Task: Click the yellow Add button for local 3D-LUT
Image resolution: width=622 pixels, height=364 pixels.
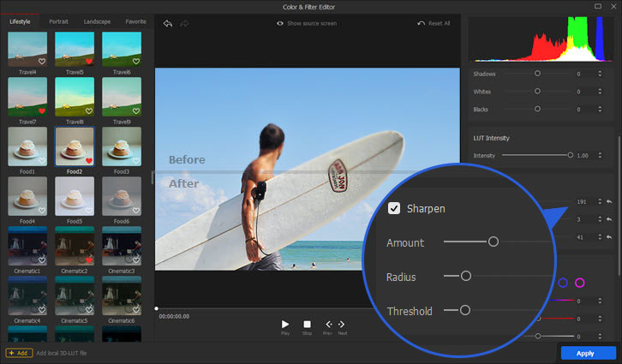Action: (19, 353)
